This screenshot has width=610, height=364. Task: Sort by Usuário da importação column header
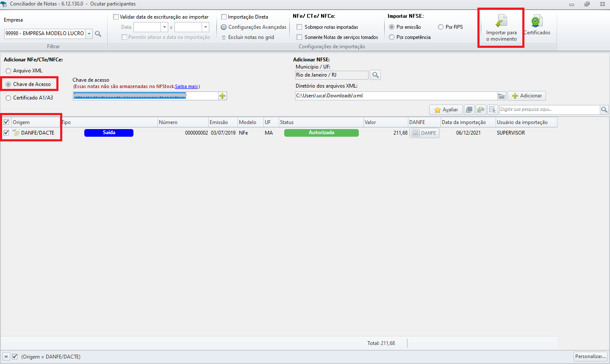(x=527, y=122)
